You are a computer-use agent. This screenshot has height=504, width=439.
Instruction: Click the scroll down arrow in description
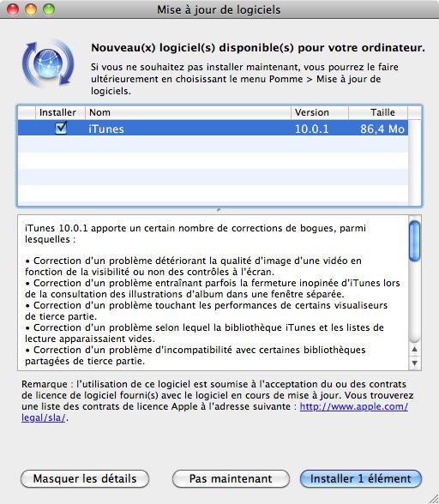tap(414, 363)
